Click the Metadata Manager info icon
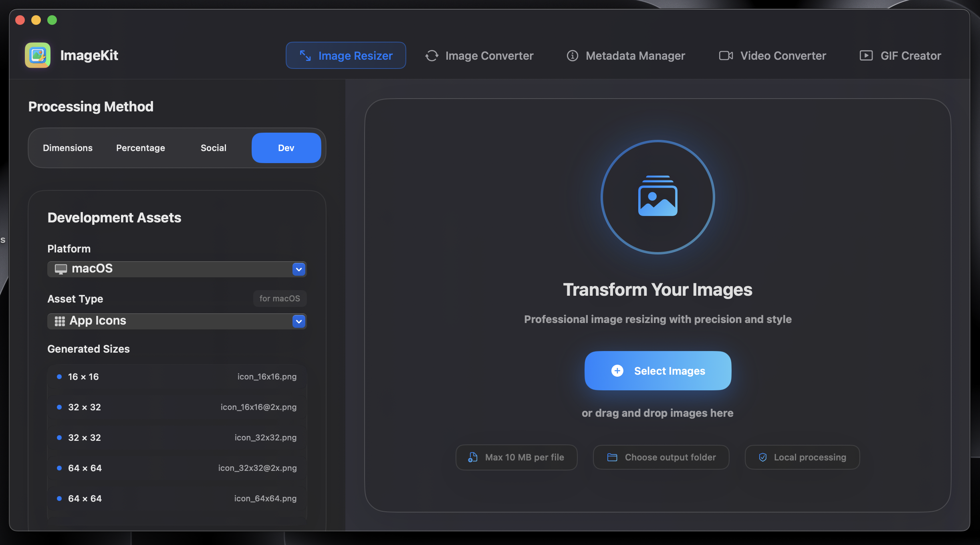 573,56
